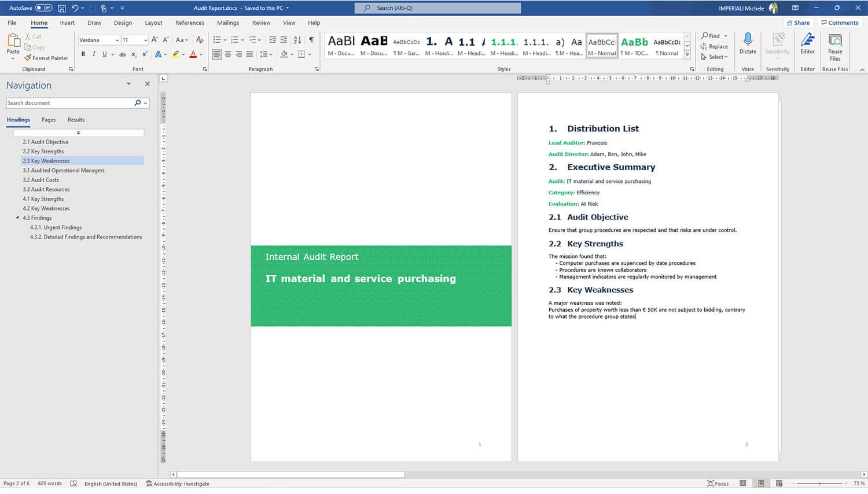
Task: Click the Undo arrow icon
Action: (75, 8)
